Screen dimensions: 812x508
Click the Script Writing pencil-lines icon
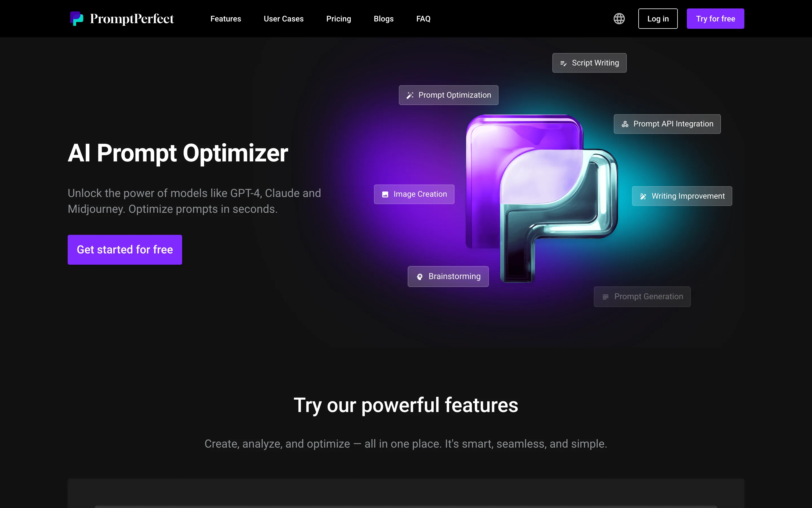[563, 63]
